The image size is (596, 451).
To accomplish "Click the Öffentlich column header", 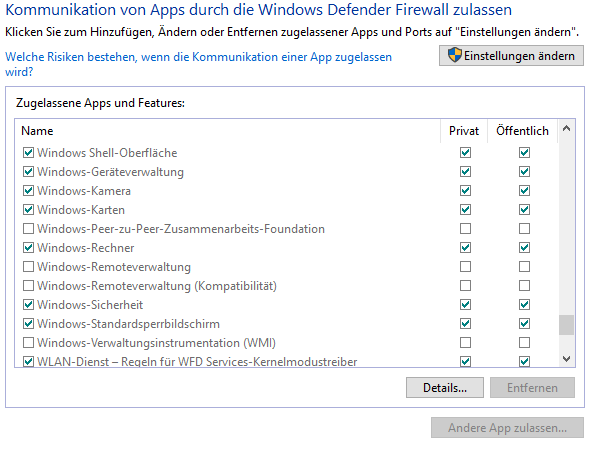I will pyautogui.click(x=522, y=131).
